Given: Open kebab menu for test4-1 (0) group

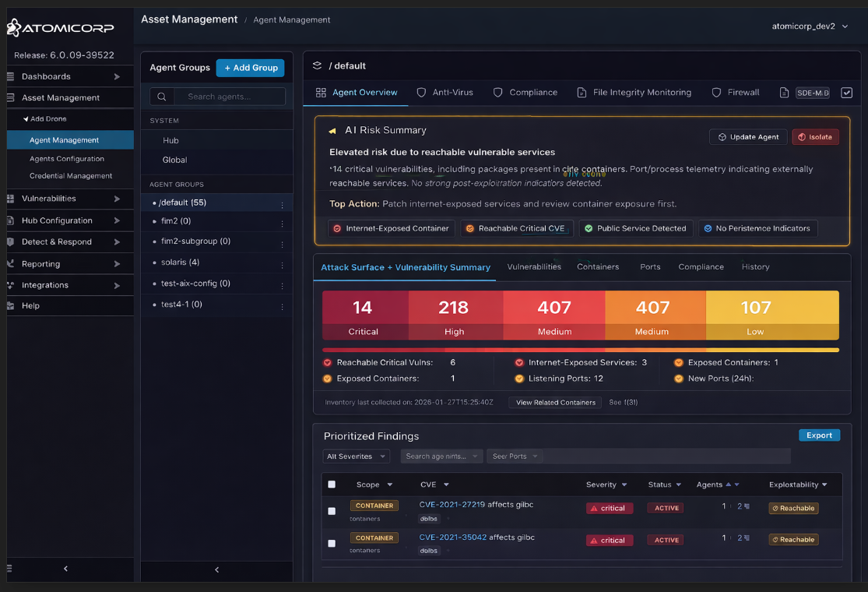Looking at the screenshot, I should coord(282,307).
